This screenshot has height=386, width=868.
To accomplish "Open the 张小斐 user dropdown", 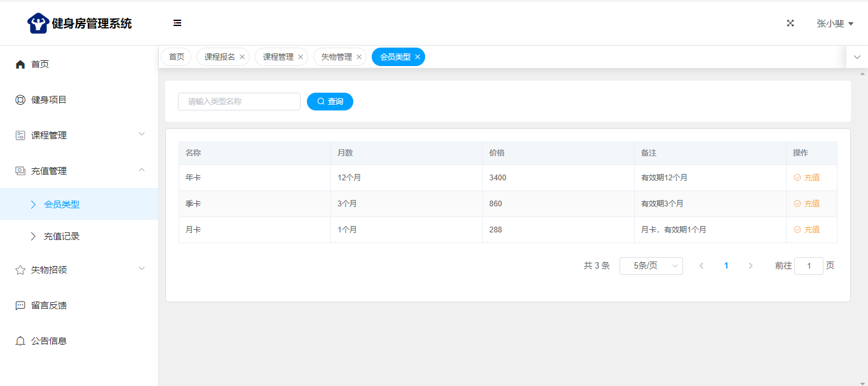I will (835, 23).
